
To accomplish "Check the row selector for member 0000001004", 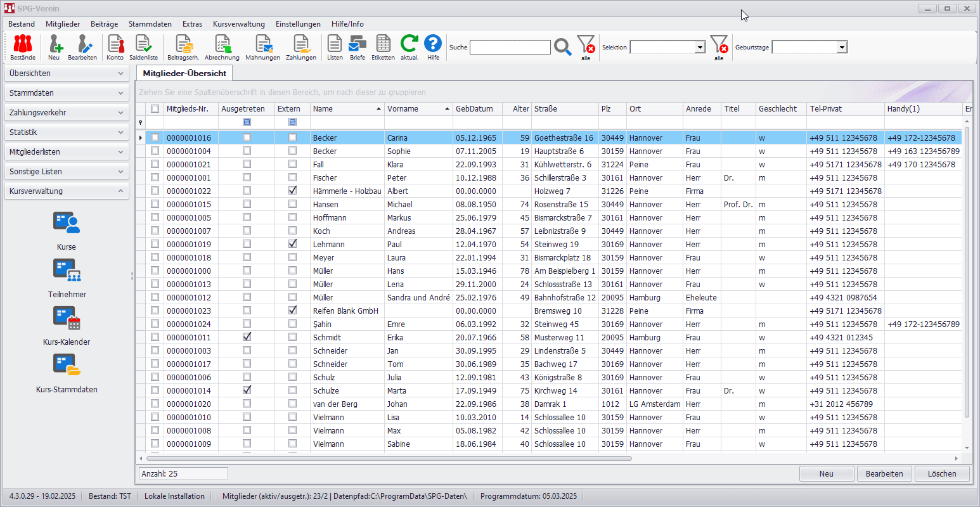I will (x=155, y=150).
